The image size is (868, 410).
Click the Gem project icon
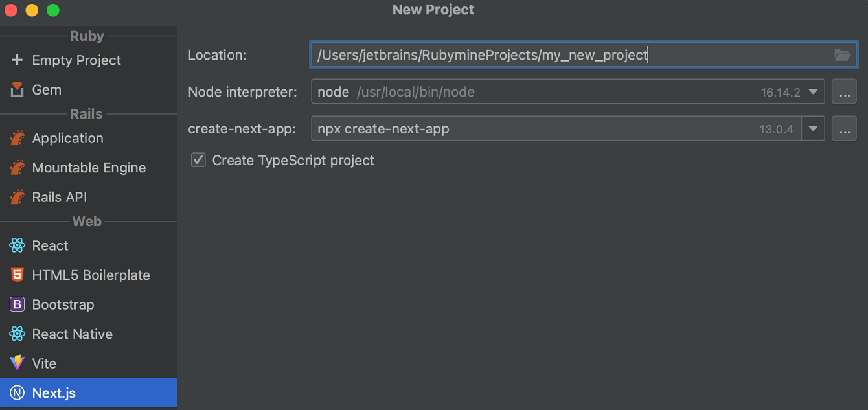(x=17, y=90)
